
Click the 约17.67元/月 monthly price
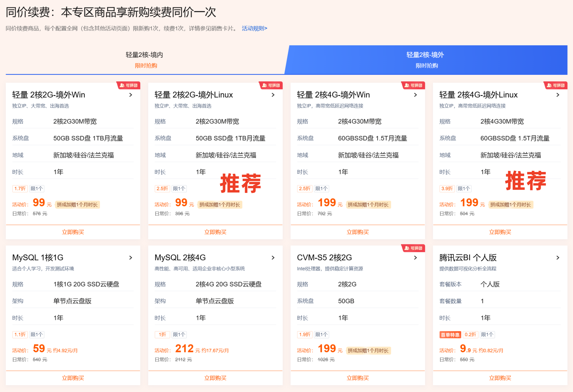215,351
